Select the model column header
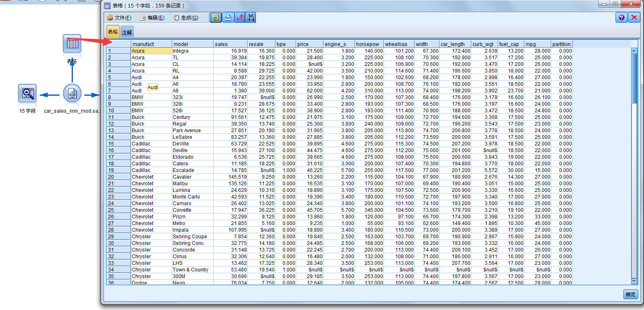This screenshot has height=310, width=644. click(193, 44)
